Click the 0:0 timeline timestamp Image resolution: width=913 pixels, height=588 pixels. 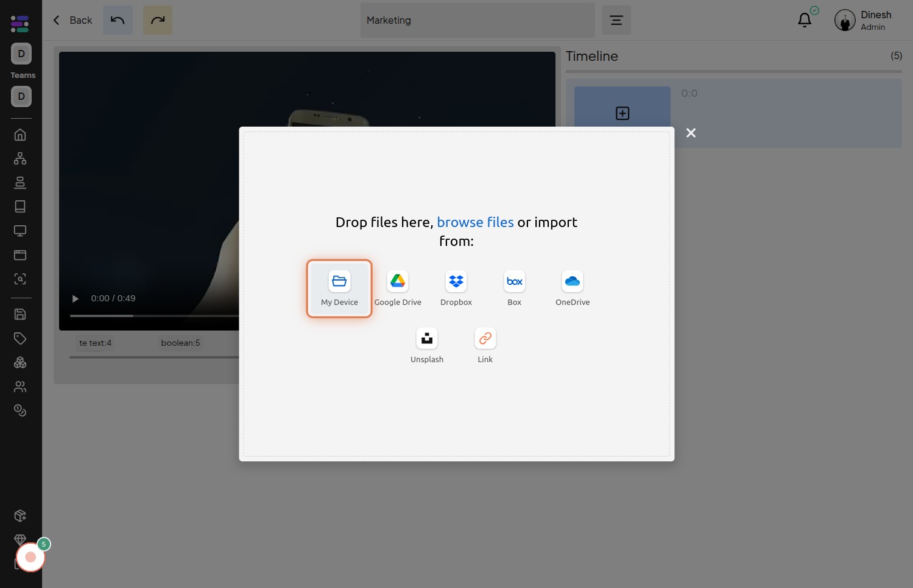coord(689,93)
